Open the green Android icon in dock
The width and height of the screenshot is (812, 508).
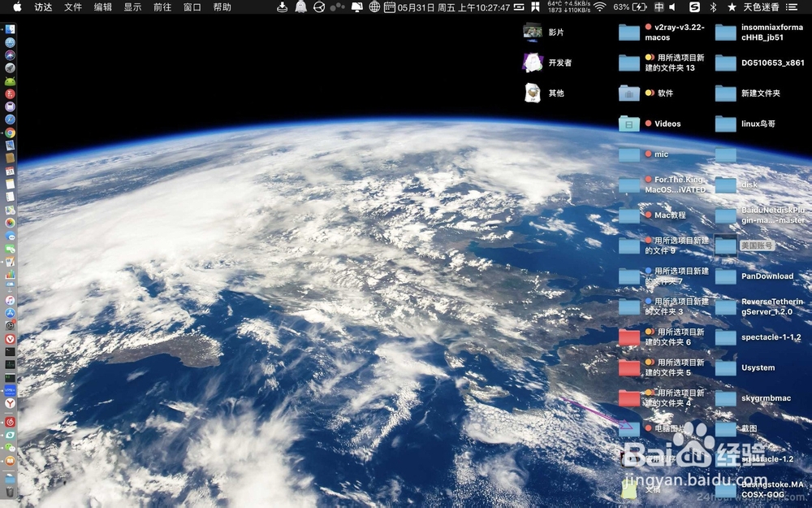[10, 81]
